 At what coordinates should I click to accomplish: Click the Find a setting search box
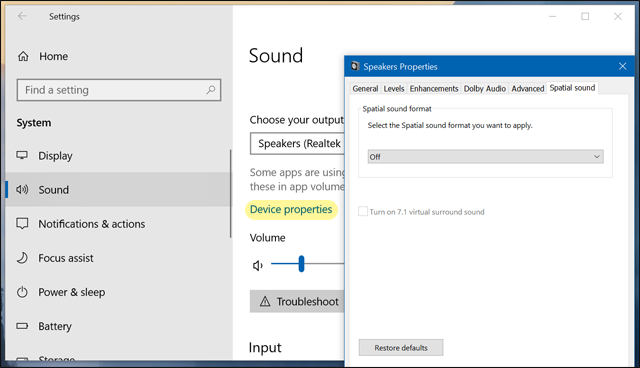point(119,90)
